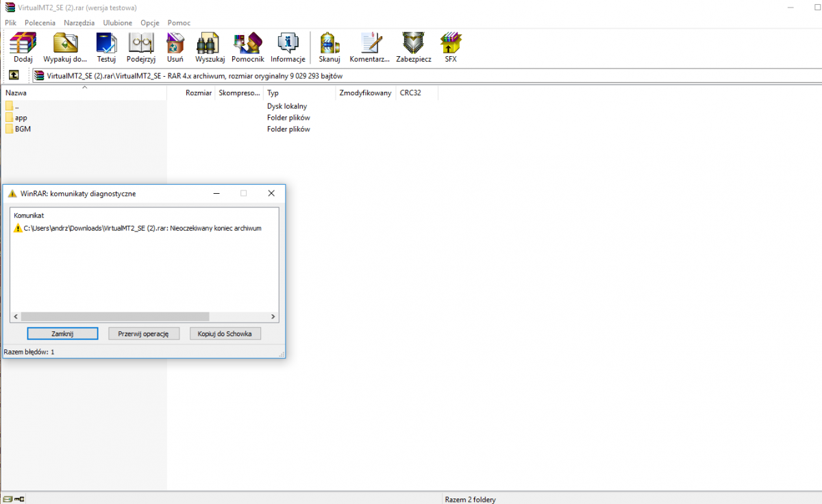Open the Pomoc menu
This screenshot has width=822, height=504.
pyautogui.click(x=179, y=23)
